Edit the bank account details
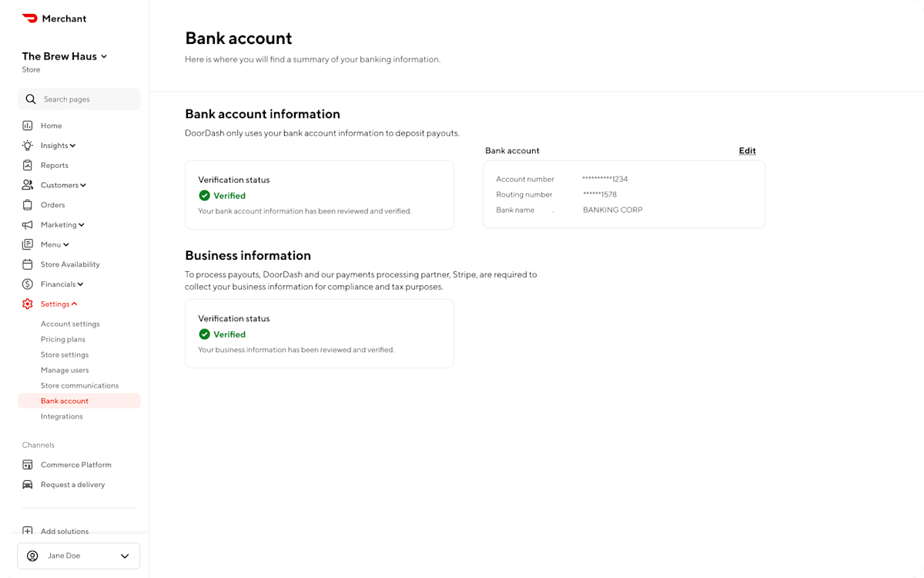The height and width of the screenshot is (578, 924). (747, 150)
